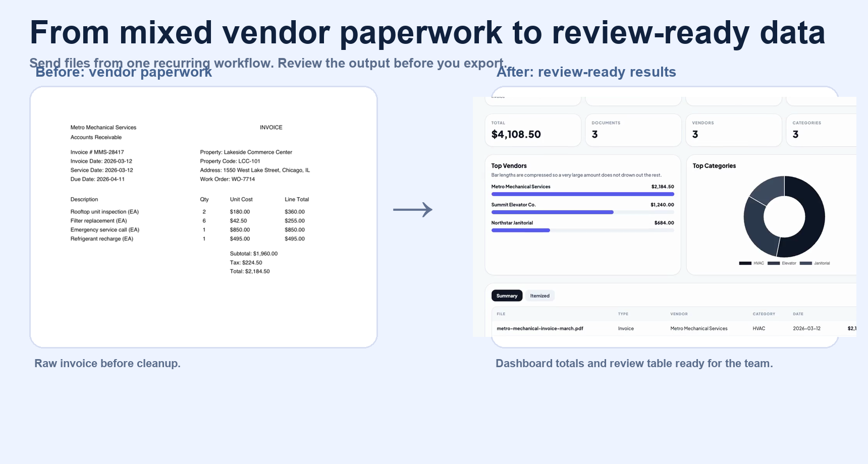Sort table by the DATE column header

pos(798,314)
